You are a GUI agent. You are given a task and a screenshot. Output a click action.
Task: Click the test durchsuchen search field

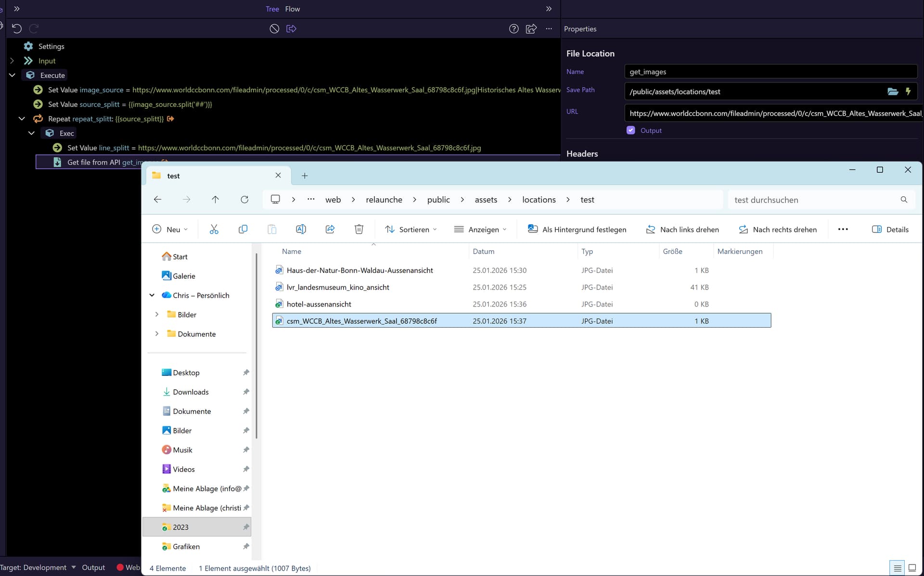813,200
